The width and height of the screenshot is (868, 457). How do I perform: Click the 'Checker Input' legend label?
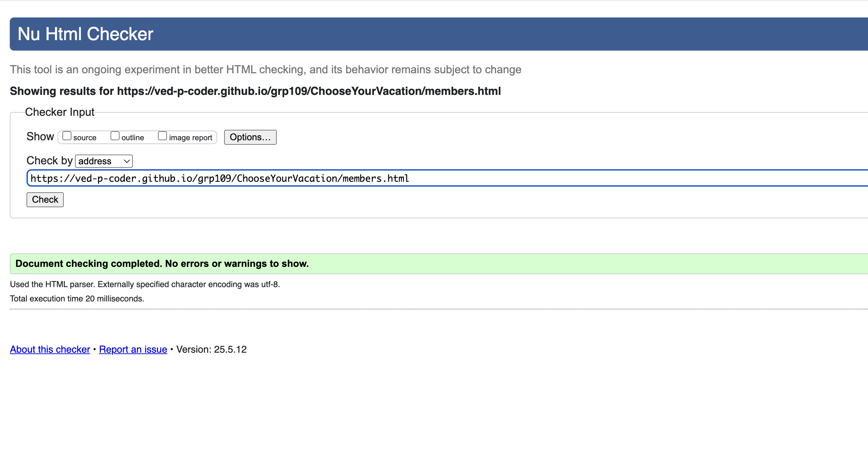[x=60, y=112]
